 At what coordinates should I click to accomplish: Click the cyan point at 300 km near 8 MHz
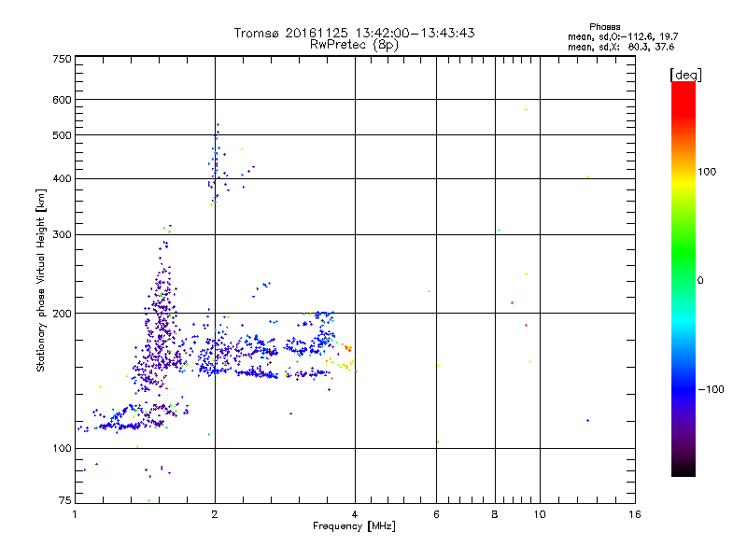coord(499,231)
